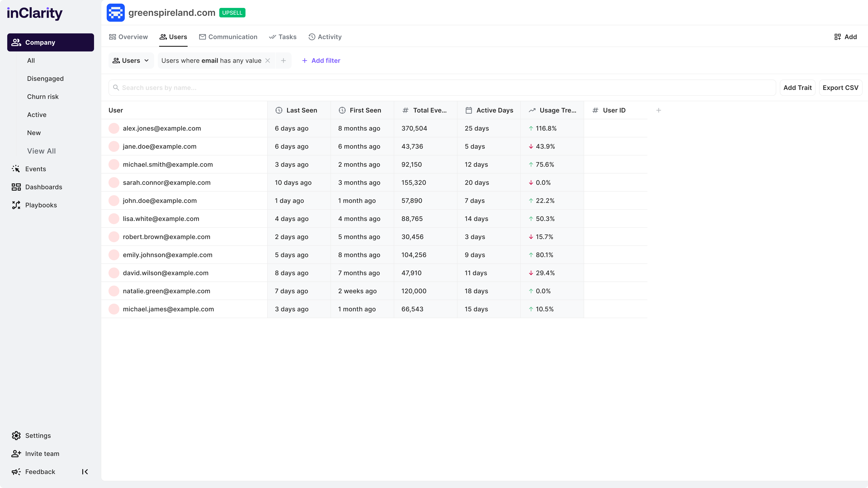Select the Churn risk segment
The image size is (868, 488).
click(43, 97)
